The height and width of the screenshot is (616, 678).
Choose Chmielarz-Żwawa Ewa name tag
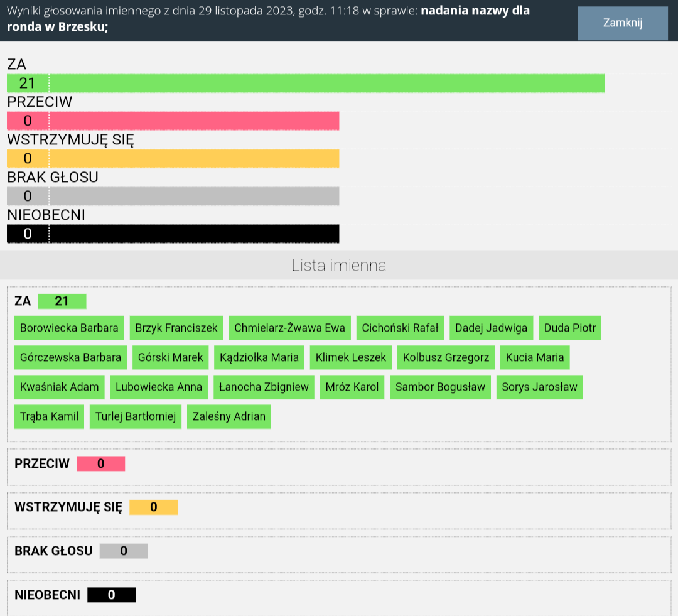pos(289,328)
